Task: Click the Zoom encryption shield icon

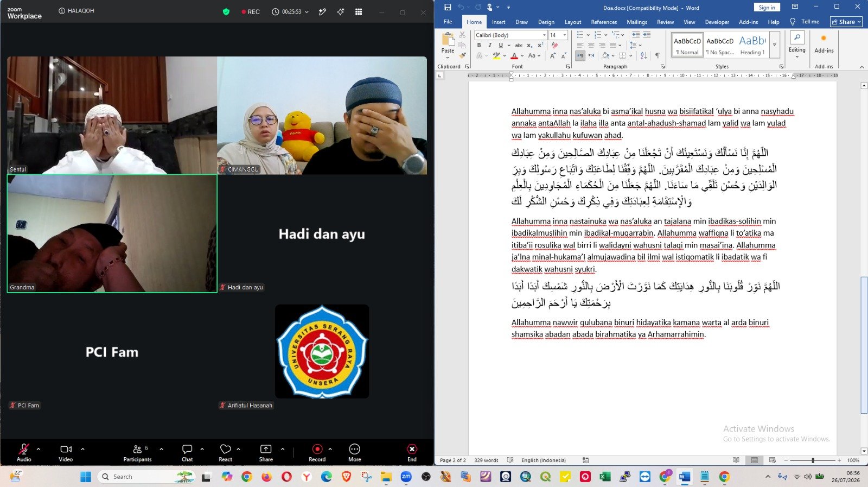Action: 226,11
